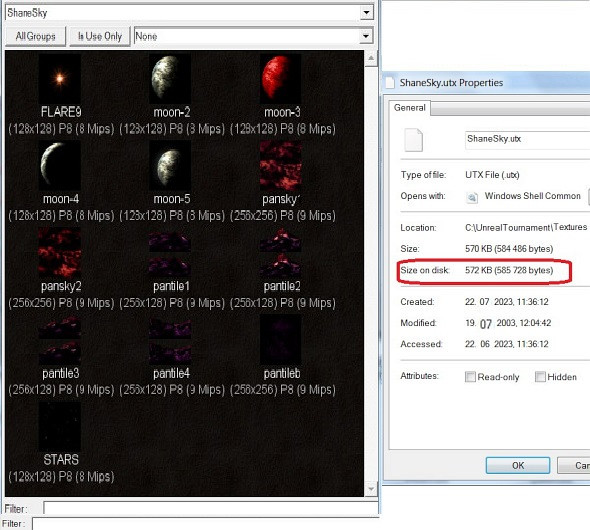This screenshot has width=590, height=530.
Task: Select the FLARE9 texture thumbnail
Action: click(x=60, y=78)
